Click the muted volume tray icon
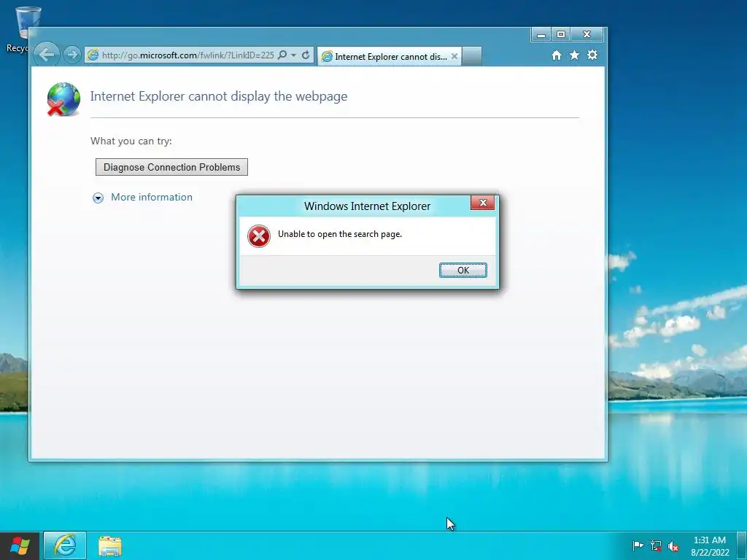The height and width of the screenshot is (560, 747). (x=673, y=546)
